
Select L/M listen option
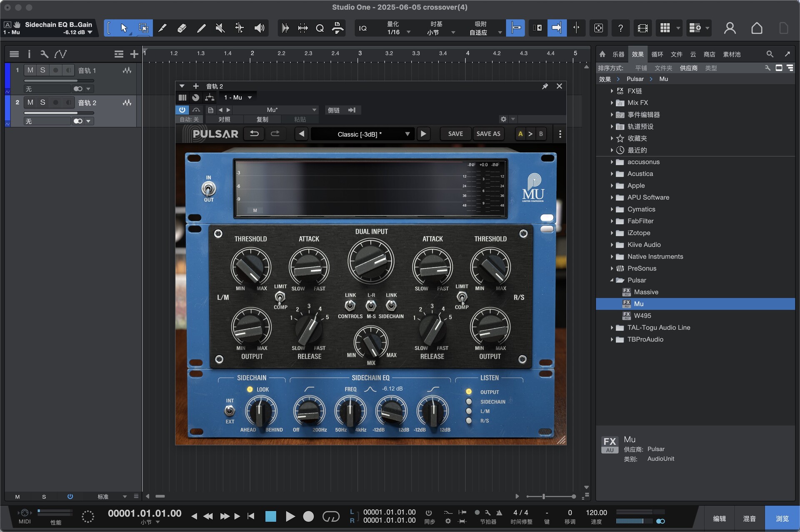pyautogui.click(x=469, y=411)
